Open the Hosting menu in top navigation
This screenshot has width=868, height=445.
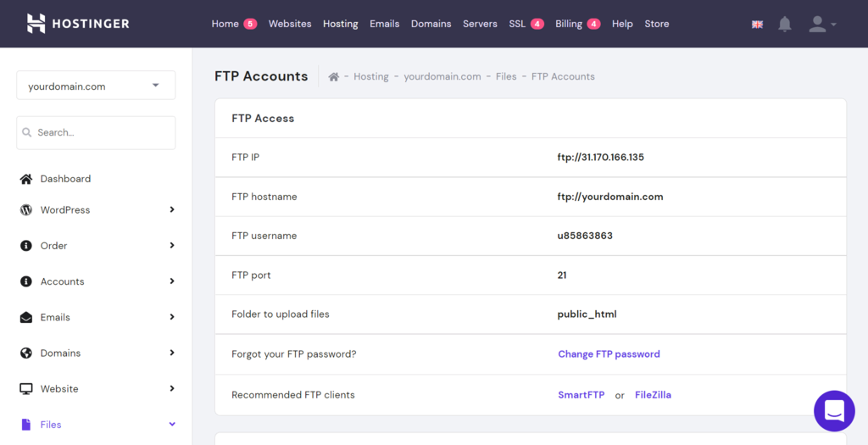pos(340,24)
